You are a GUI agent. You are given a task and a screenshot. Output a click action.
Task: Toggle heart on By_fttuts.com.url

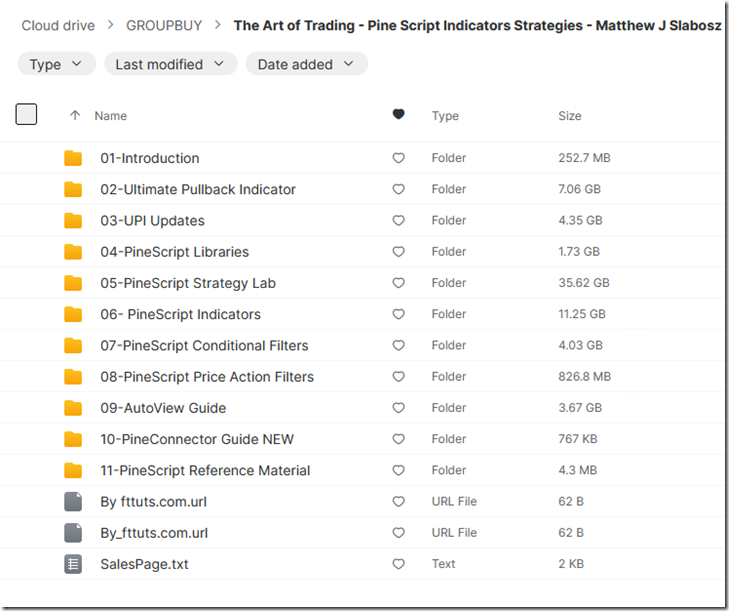coord(398,532)
